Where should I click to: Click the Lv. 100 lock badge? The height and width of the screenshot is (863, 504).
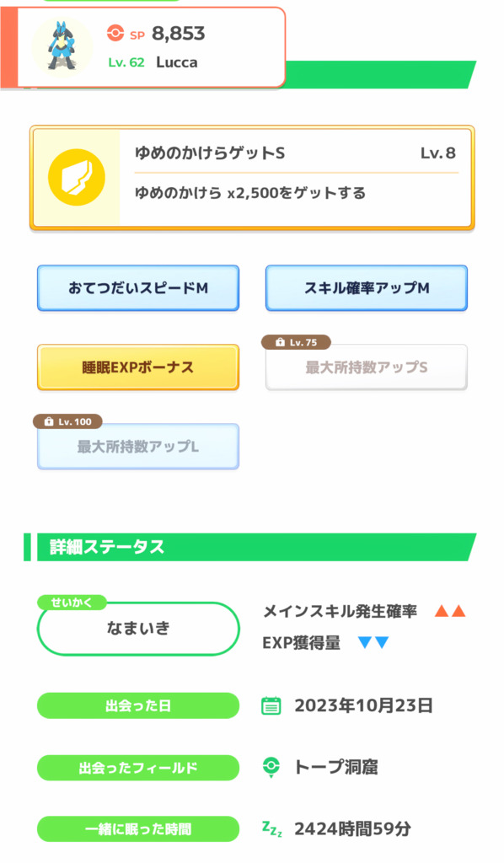coord(67,421)
